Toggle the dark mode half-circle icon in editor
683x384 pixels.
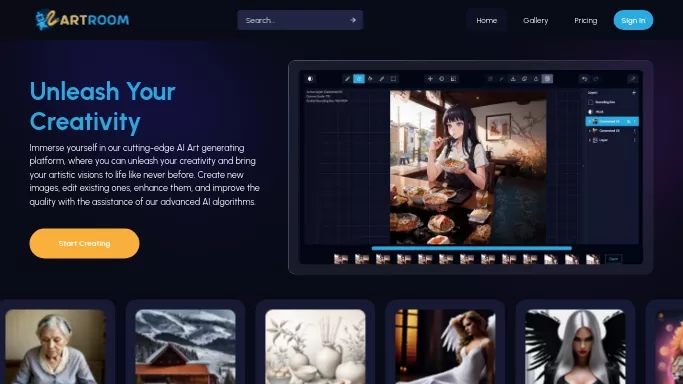click(x=310, y=79)
